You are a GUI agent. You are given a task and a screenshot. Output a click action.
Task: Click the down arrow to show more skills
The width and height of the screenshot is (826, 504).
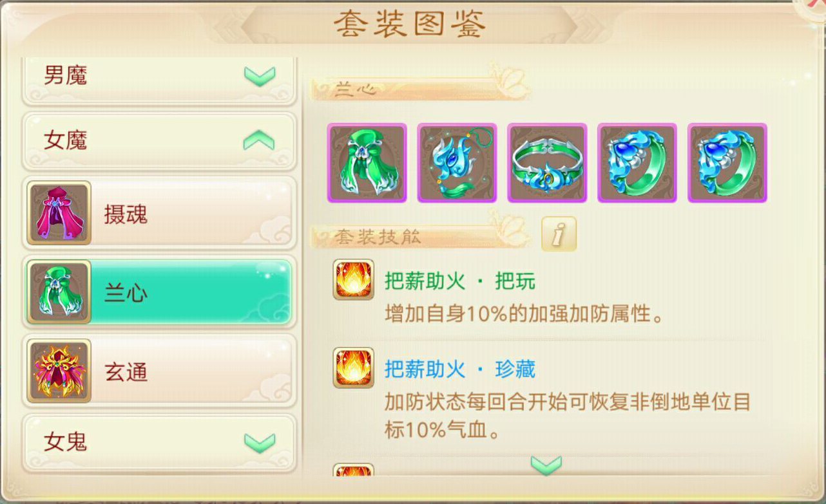(x=546, y=465)
